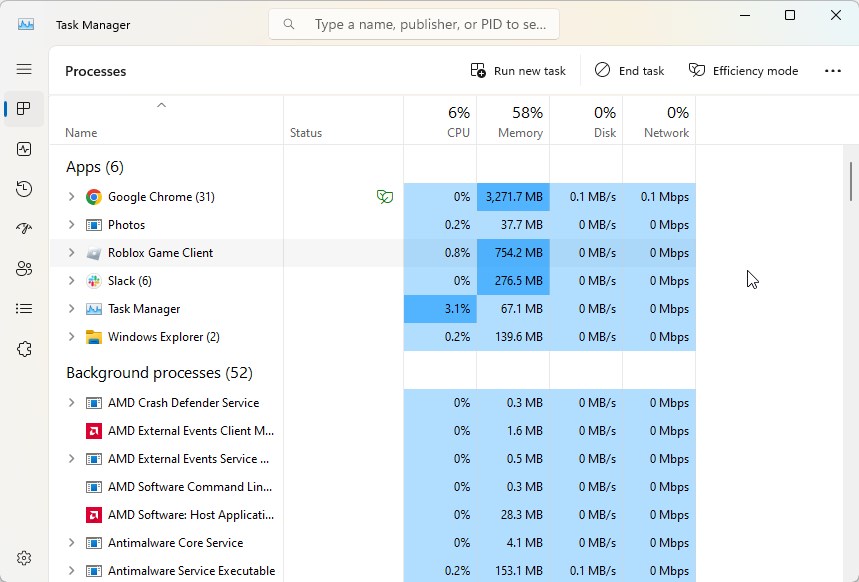859x582 pixels.
Task: Click the End task button
Action: click(629, 70)
